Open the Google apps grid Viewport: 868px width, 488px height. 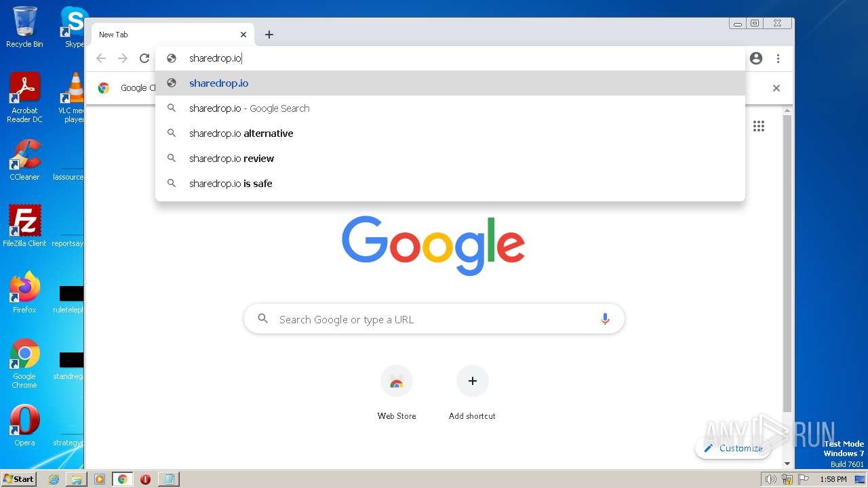click(759, 126)
